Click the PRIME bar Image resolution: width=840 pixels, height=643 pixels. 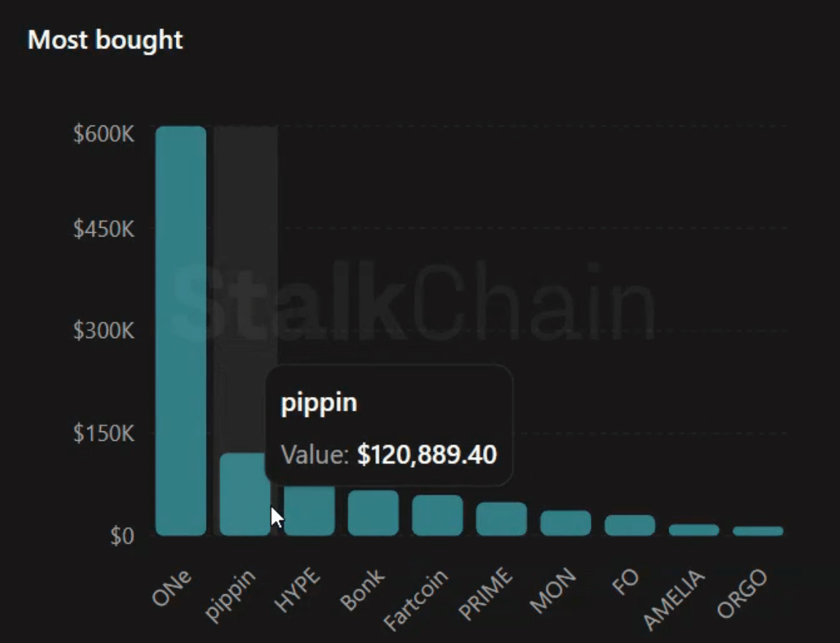pyautogui.click(x=501, y=519)
